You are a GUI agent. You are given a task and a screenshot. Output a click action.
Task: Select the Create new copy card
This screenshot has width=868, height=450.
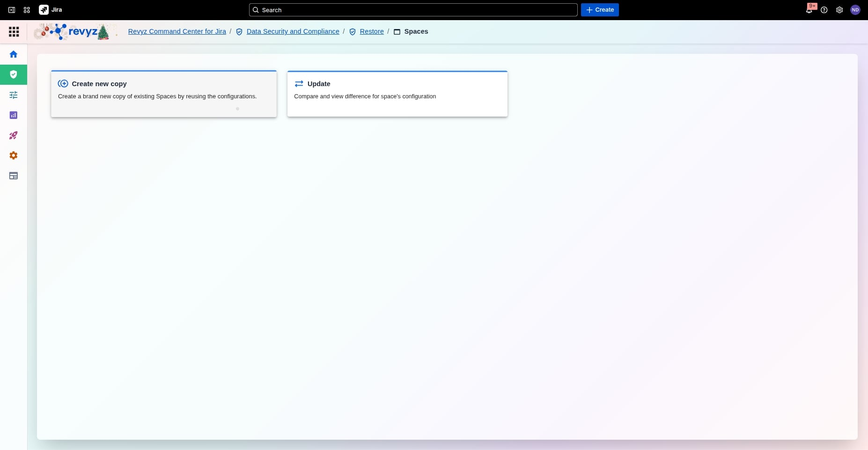pyautogui.click(x=163, y=94)
